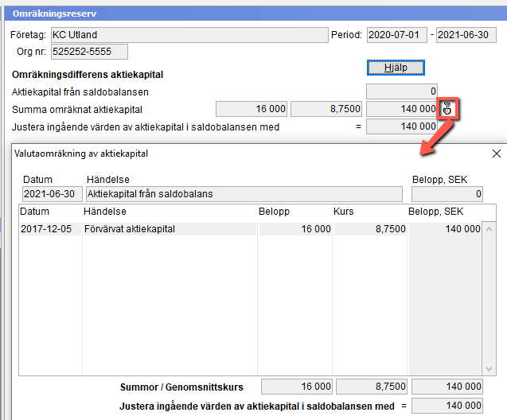Select the Företag field KC Utland
The image size is (507, 420).
tap(189, 35)
